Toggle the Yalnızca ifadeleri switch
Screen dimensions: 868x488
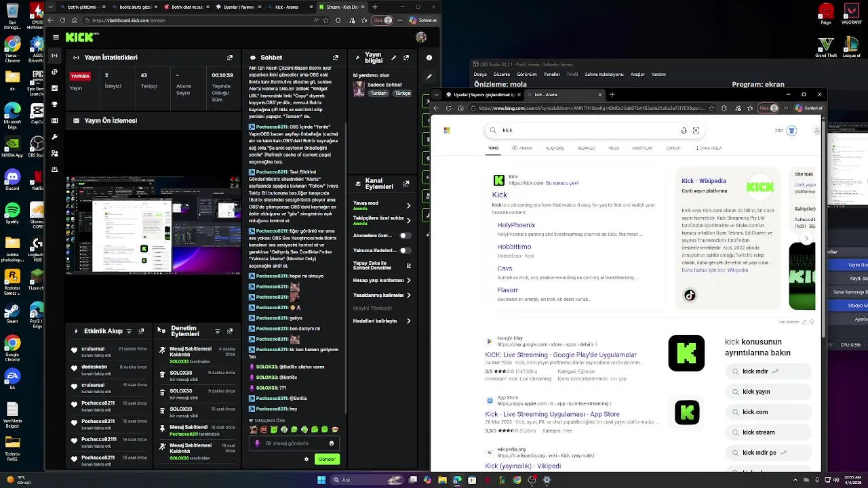pyautogui.click(x=404, y=250)
